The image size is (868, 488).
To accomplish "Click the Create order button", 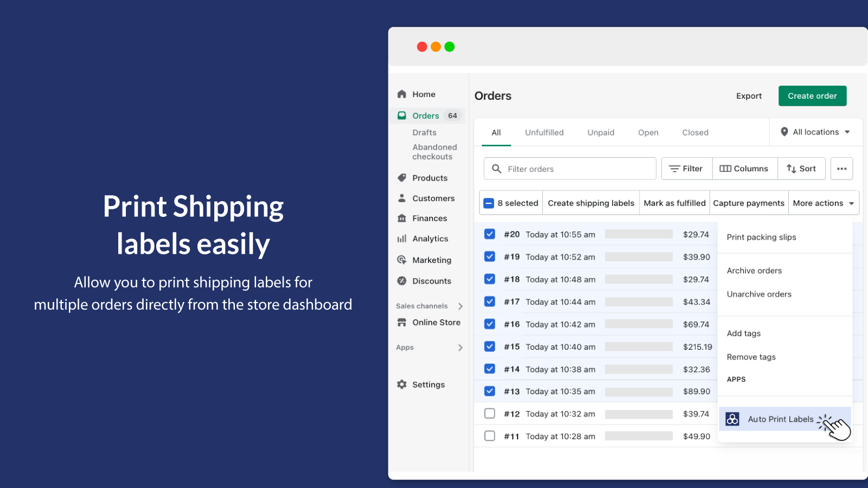I will [x=812, y=95].
